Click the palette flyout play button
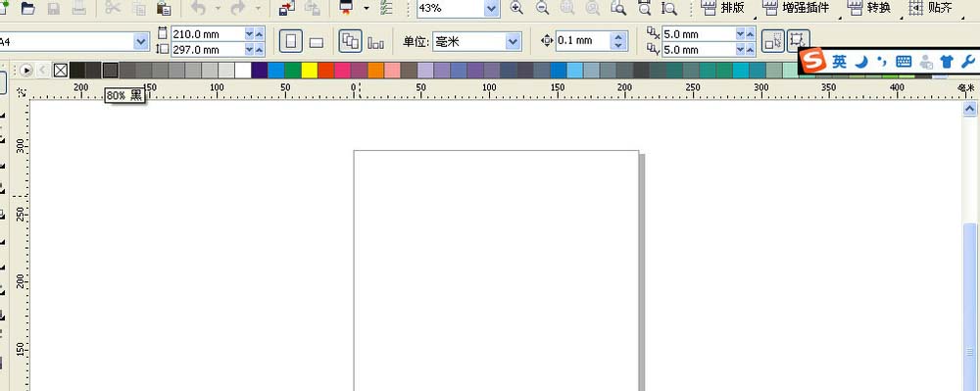Viewport: 980px width, 391px height. (x=25, y=70)
